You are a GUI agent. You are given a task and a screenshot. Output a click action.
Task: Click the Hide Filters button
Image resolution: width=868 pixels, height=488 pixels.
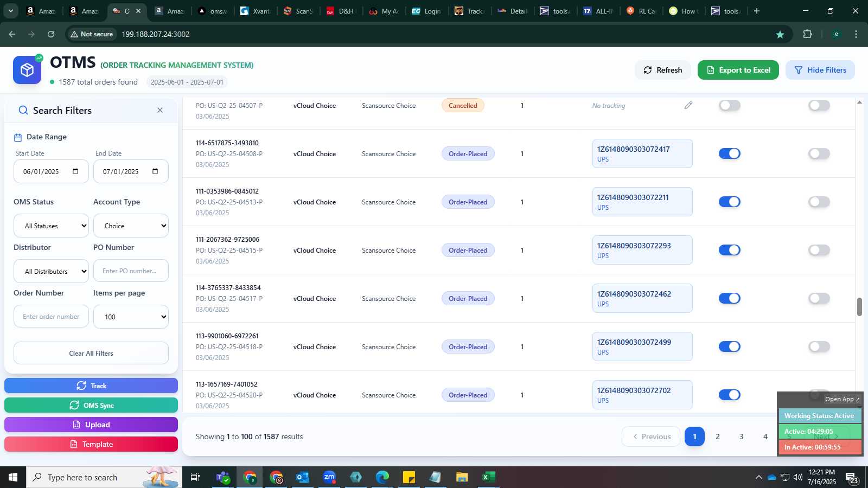[x=820, y=70]
